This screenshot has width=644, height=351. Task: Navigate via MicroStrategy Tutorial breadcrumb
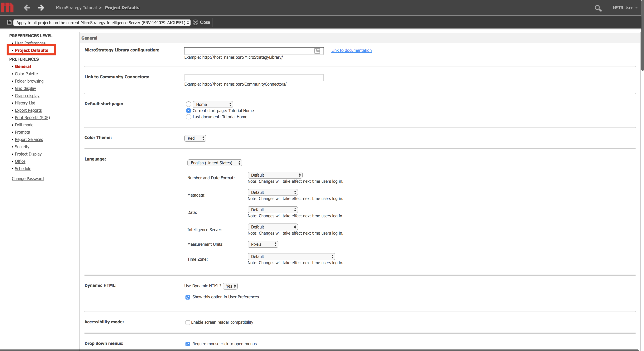(76, 7)
